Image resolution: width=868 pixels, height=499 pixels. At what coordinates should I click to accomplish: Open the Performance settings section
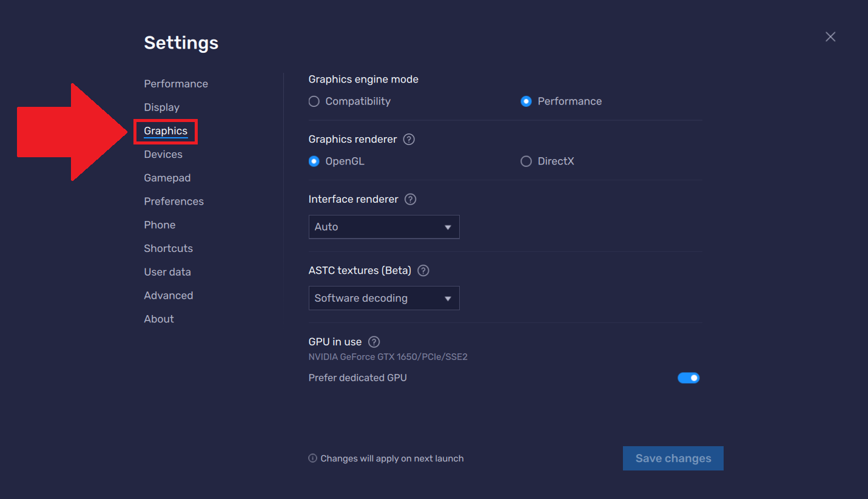(176, 84)
